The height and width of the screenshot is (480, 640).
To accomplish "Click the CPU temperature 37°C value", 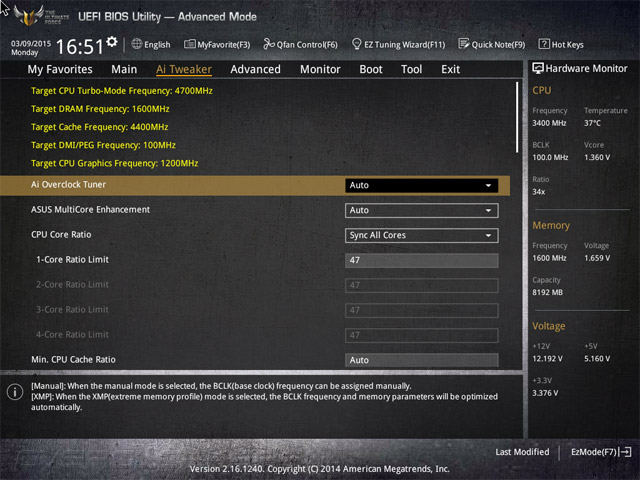I will coord(592,123).
